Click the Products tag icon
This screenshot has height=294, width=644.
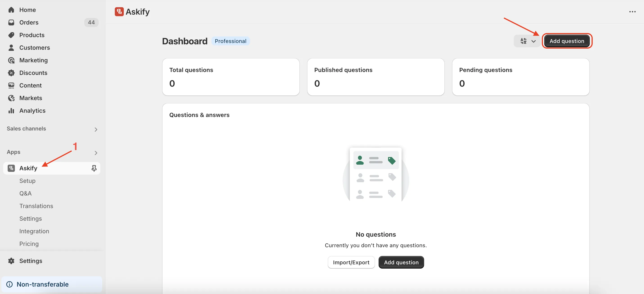pos(11,35)
